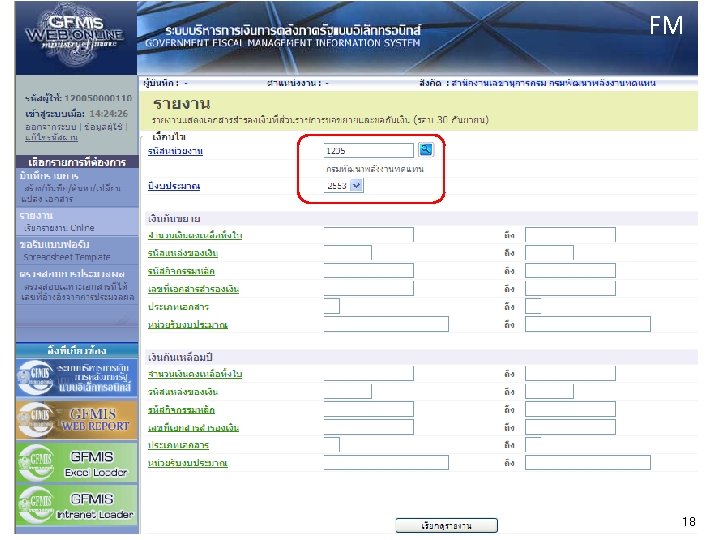This screenshot has height=540, width=720.
Task: Focus รหัสแหล่งของเงิน ถึง field under เงินกันขยาย
Action: tap(549, 253)
